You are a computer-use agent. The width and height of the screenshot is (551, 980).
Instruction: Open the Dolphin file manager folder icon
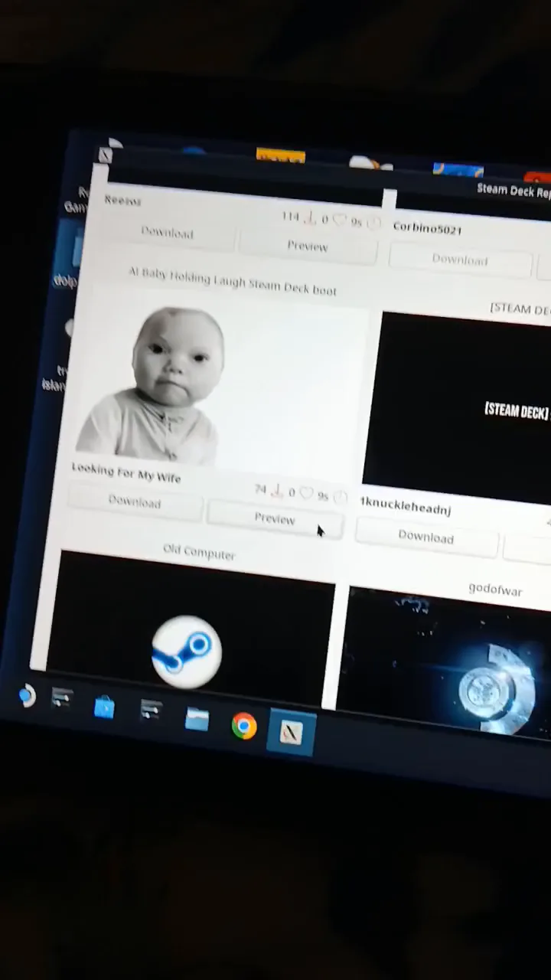point(197,718)
